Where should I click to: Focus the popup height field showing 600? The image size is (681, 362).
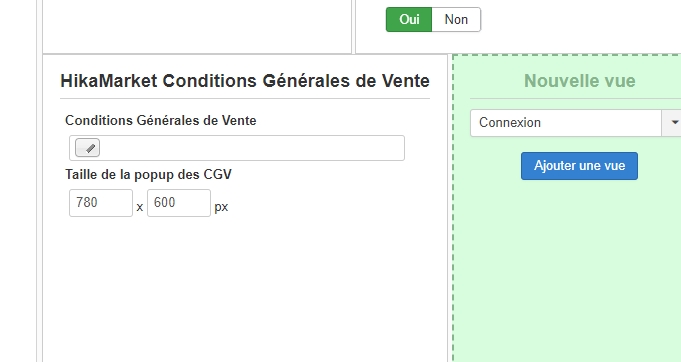[x=179, y=203]
